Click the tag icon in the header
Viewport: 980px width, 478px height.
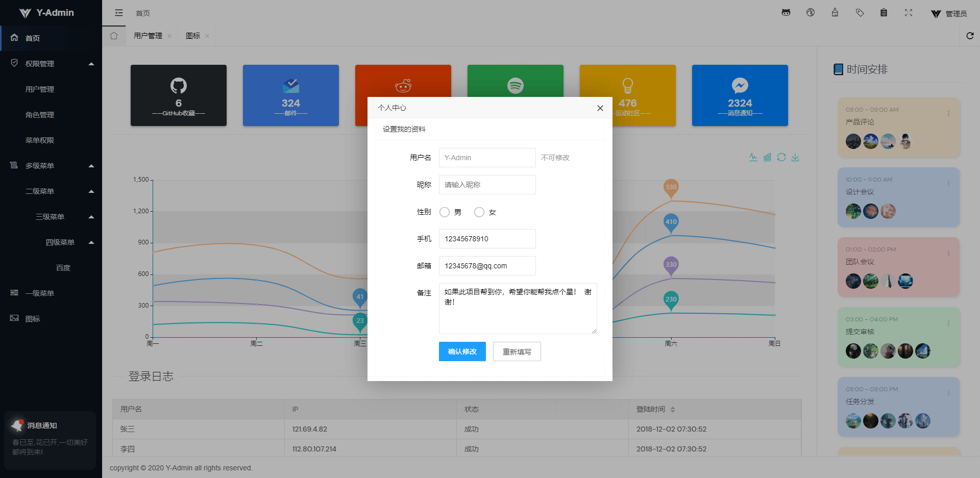coord(860,12)
